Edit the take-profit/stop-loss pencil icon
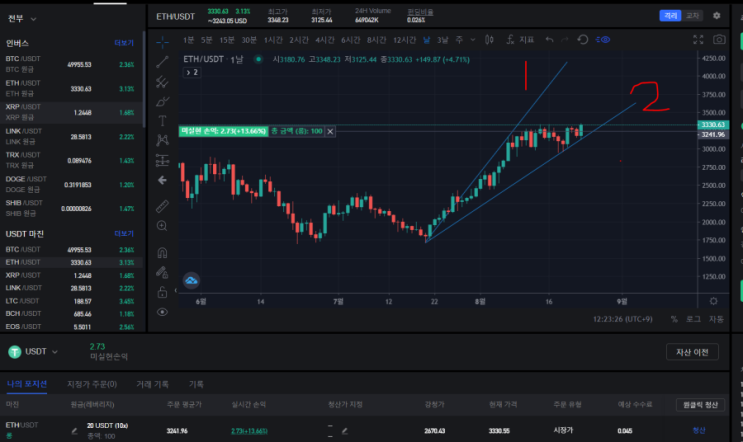Screen dimensions: 743x442 344,431
